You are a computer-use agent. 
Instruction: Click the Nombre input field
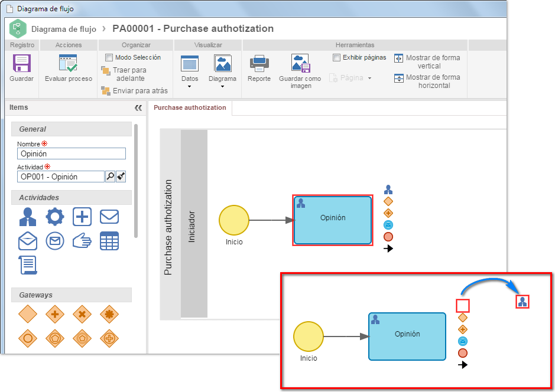click(72, 153)
